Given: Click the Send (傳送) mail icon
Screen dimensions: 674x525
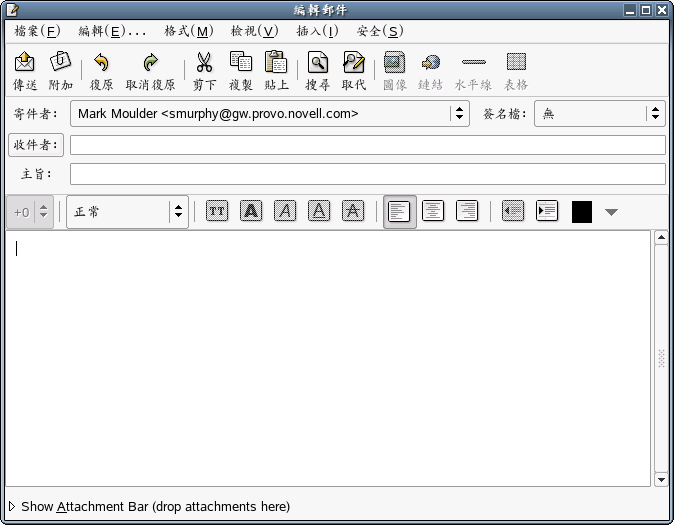Looking at the screenshot, I should point(25,62).
